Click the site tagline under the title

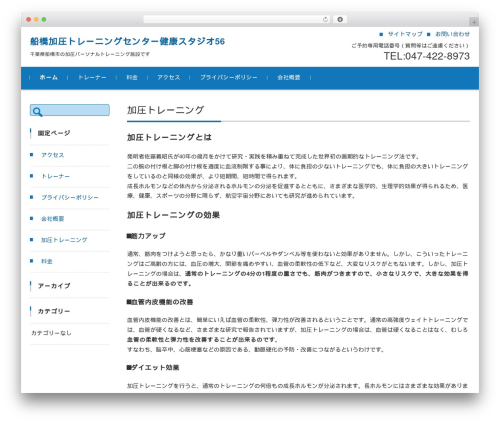(90, 54)
